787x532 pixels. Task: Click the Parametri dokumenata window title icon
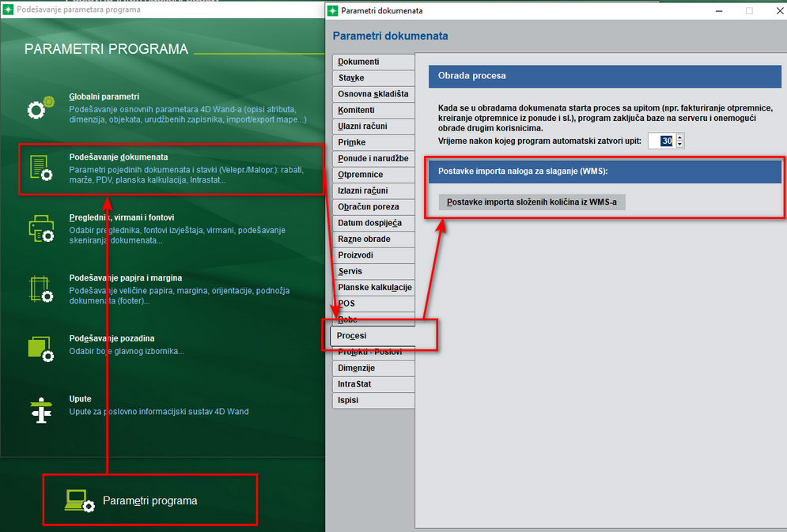(x=333, y=11)
